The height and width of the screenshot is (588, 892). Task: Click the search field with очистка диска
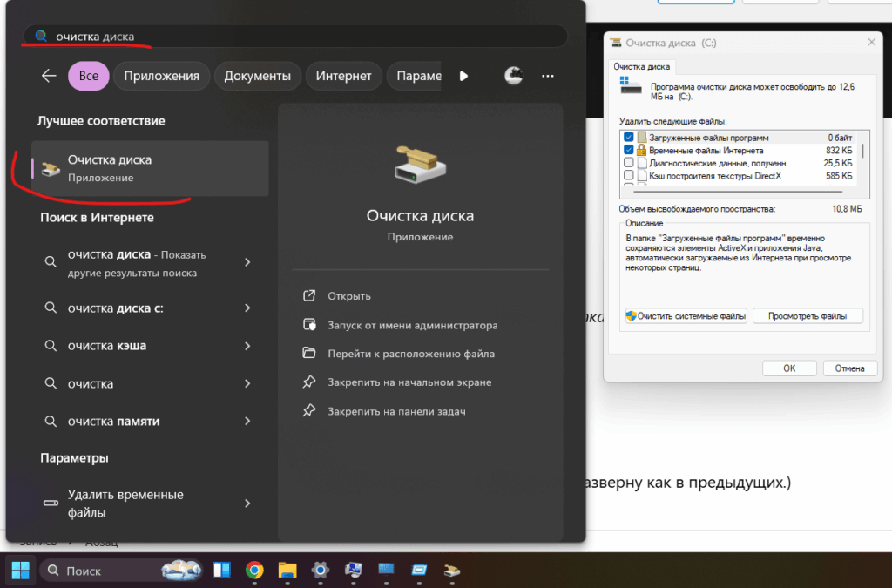click(x=296, y=37)
